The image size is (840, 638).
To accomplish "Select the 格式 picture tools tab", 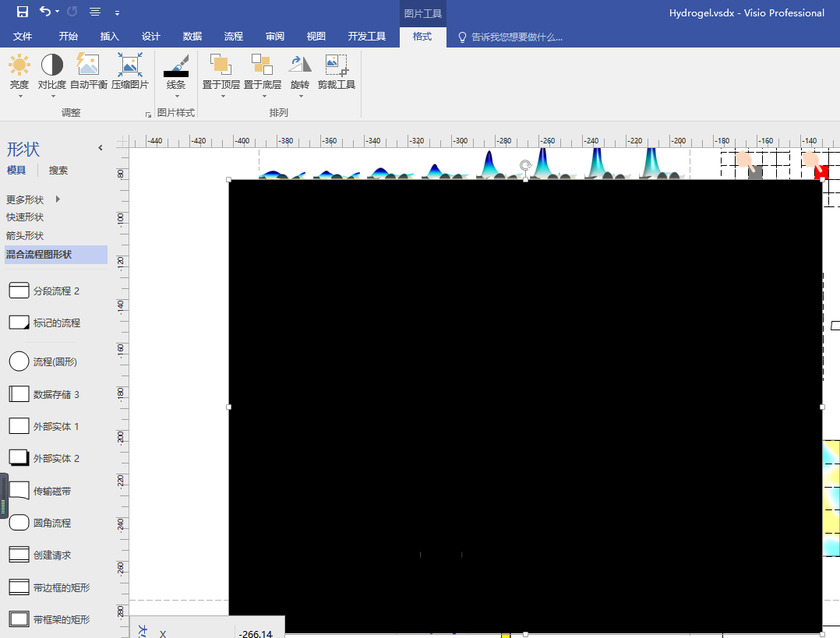I will [x=422, y=37].
